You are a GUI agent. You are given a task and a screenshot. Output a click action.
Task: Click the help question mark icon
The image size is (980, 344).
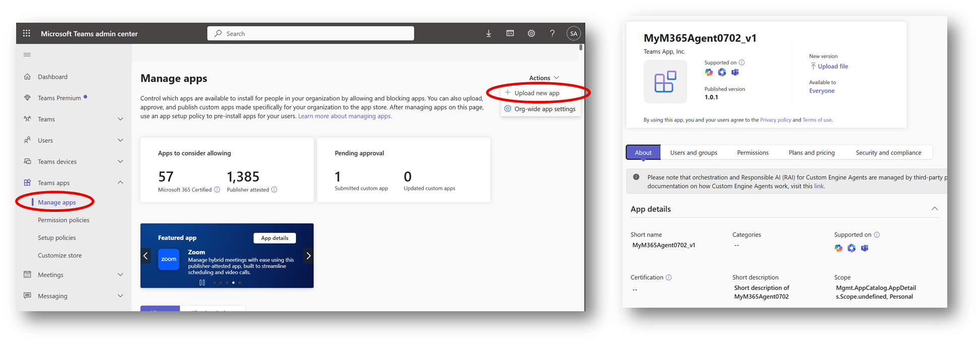click(553, 33)
